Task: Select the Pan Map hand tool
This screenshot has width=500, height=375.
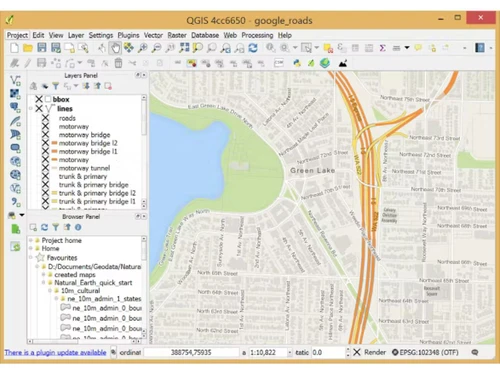Action: coord(115,48)
